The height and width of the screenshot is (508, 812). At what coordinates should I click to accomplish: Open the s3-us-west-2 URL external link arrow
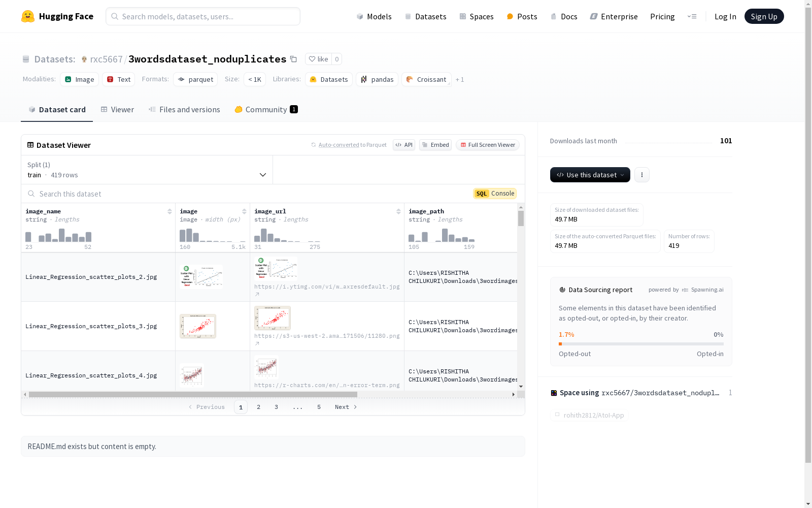[257, 343]
